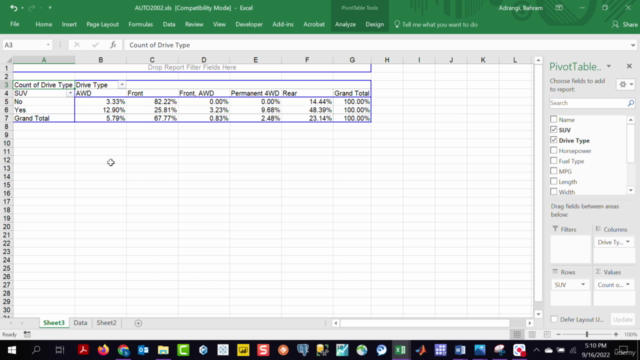The height and width of the screenshot is (360, 640).
Task: Click the zoom slider handle
Action: coord(587,334)
